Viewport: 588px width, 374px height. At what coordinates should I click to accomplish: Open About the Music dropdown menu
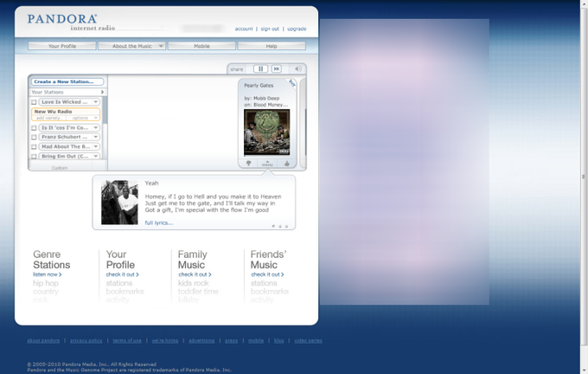(131, 46)
